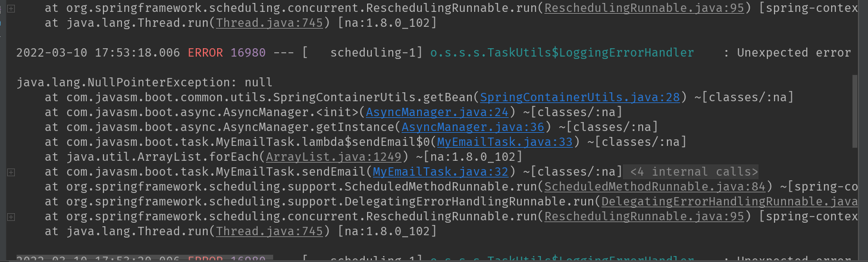Navigate to AsyncManager.java:36 link
This screenshot has width=868, height=262.
coord(474,127)
